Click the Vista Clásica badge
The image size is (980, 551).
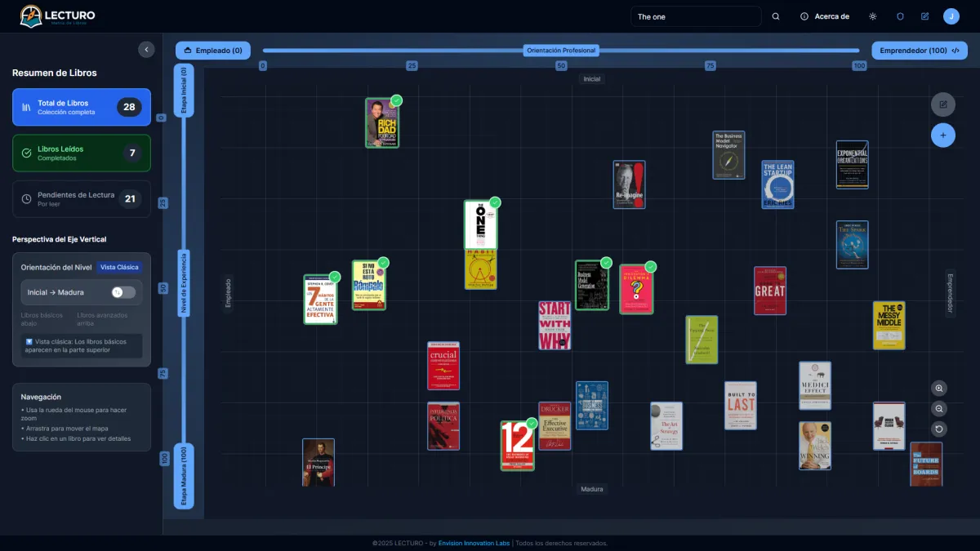pos(120,267)
